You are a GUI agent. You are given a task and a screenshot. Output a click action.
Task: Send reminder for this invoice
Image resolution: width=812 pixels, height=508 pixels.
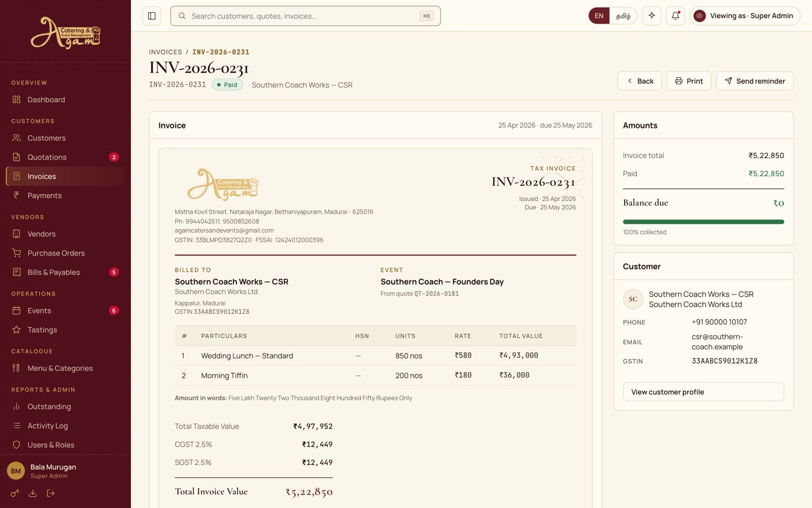[x=755, y=81]
